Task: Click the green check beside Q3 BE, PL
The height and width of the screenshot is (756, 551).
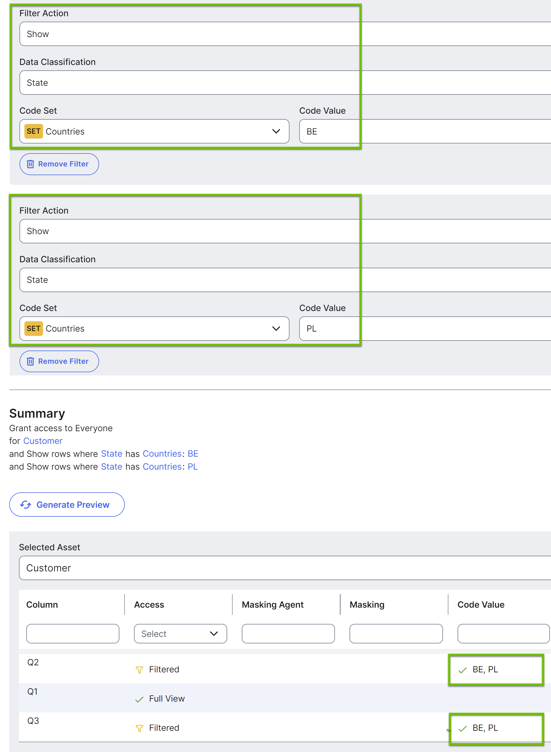Action: point(463,728)
